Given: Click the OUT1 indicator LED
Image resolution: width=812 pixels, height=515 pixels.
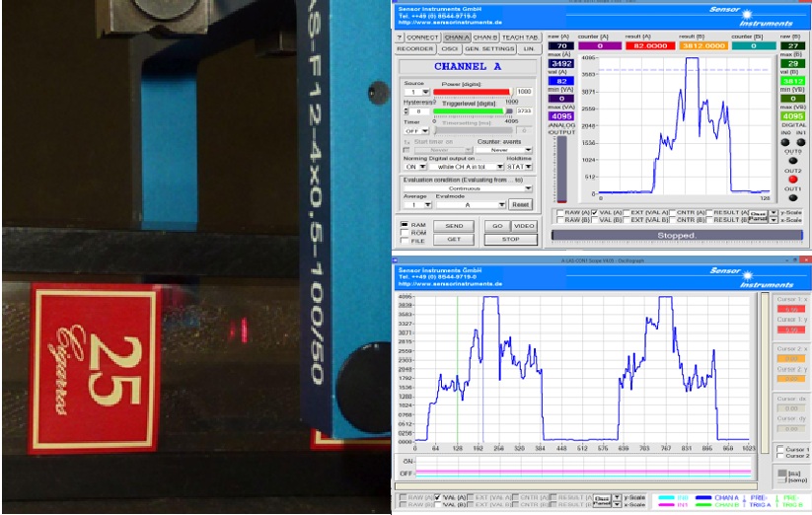Looking at the screenshot, I should click(x=793, y=197).
